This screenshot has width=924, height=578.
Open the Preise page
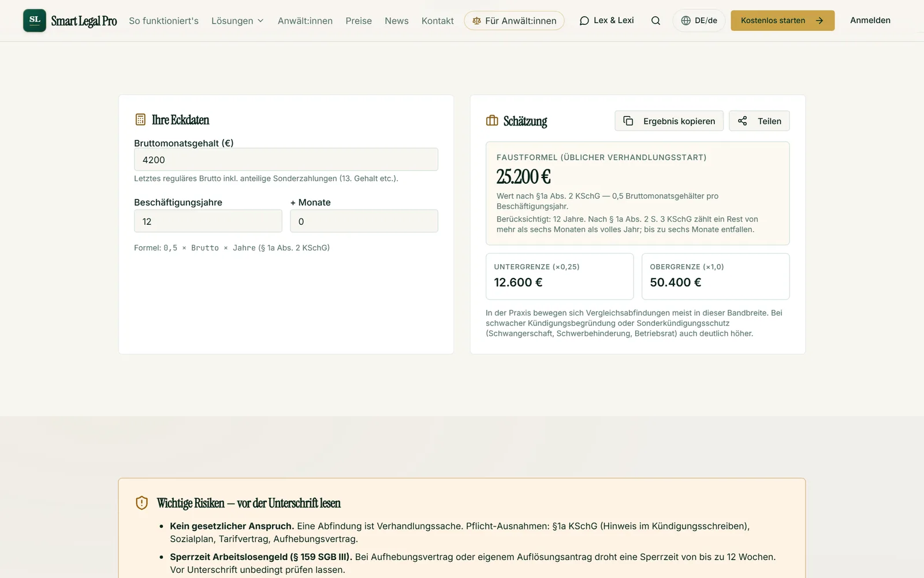[359, 21]
